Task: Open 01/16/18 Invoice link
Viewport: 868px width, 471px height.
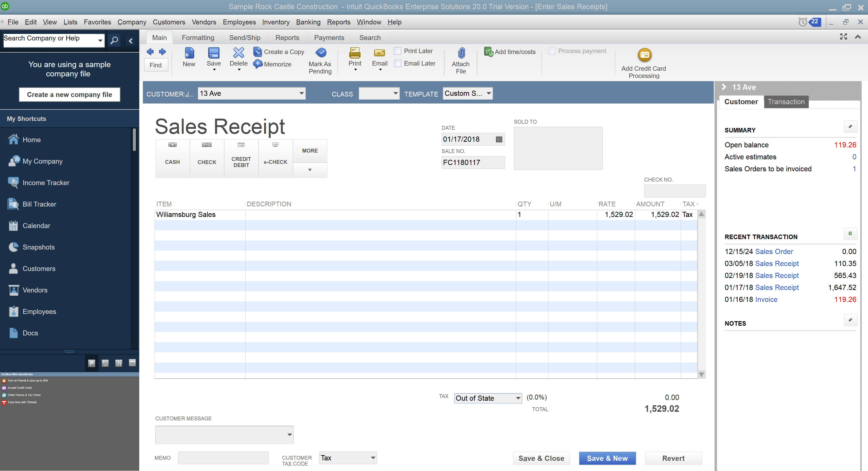Action: 766,299
